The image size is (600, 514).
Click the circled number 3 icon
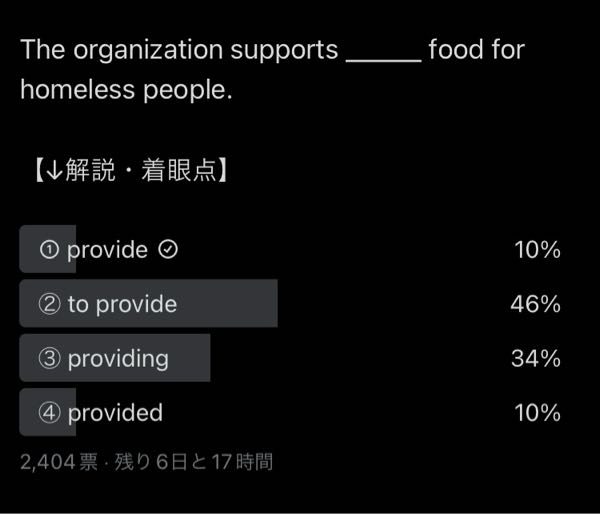pyautogui.click(x=49, y=359)
